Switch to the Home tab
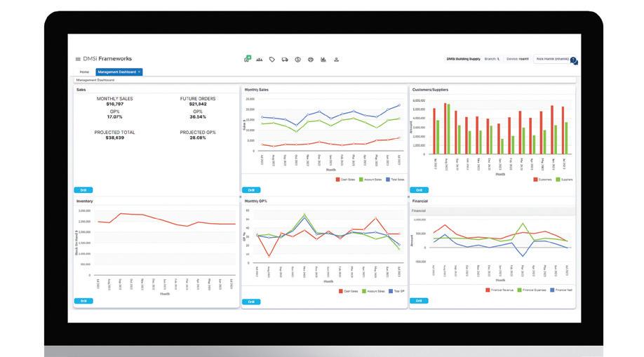The height and width of the screenshot is (357, 644). point(84,72)
